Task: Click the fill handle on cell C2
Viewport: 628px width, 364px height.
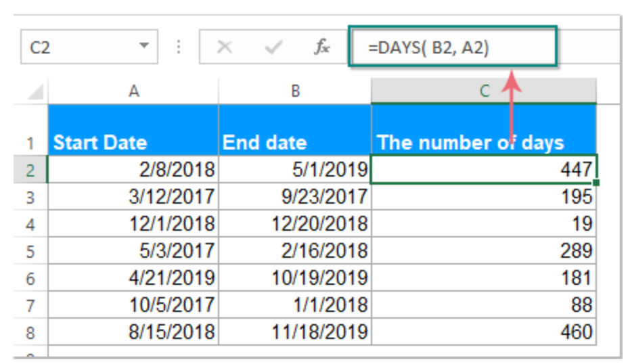Action: [596, 183]
